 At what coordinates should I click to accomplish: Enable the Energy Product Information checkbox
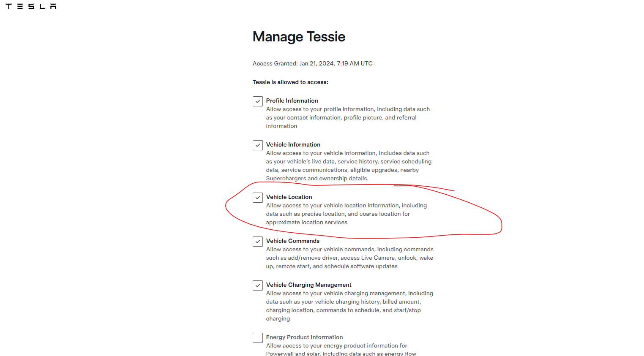258,338
